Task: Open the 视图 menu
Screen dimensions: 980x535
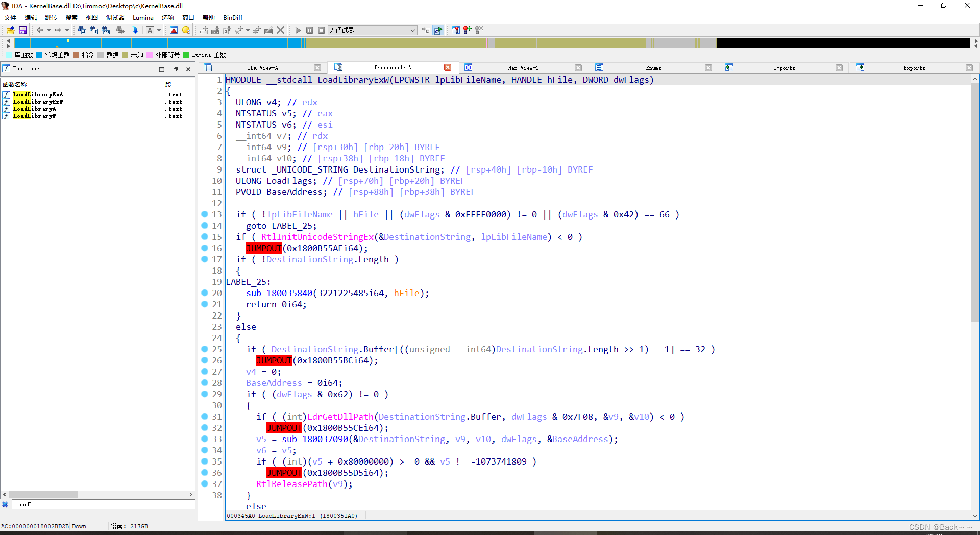Action: [92, 17]
